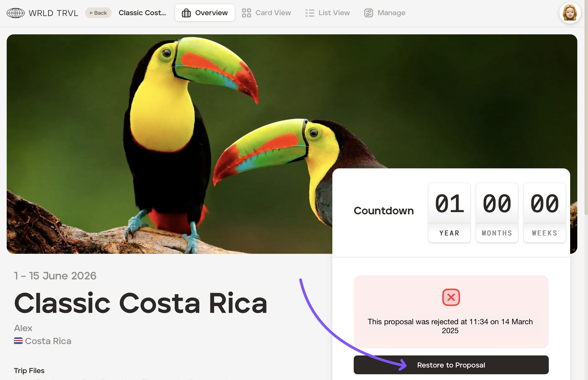Switch to the List View tab
588x380 pixels.
(x=327, y=13)
